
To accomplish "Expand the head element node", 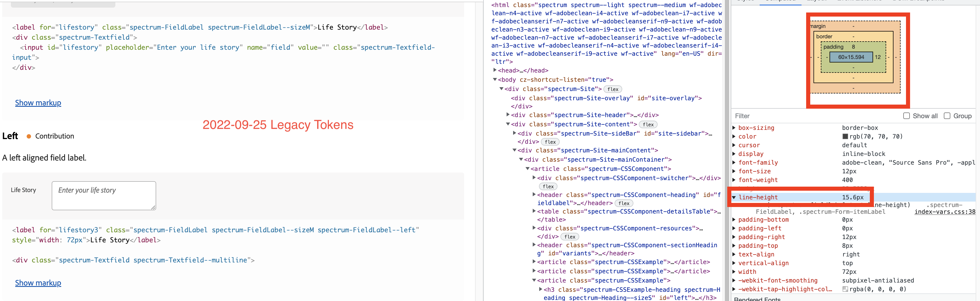I will (x=495, y=70).
